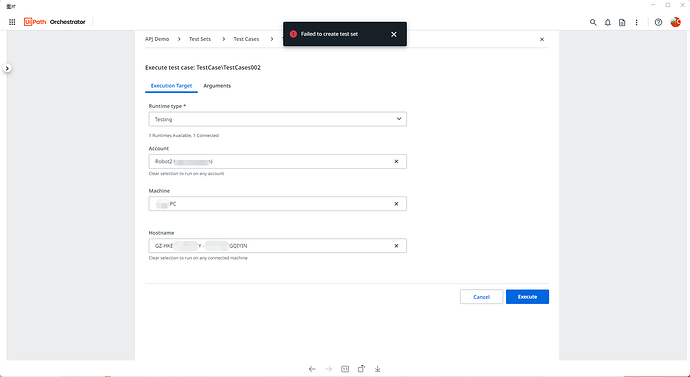Image resolution: width=690 pixels, height=377 pixels.
Task: Open the vertical three-dot menu
Action: pos(636,22)
